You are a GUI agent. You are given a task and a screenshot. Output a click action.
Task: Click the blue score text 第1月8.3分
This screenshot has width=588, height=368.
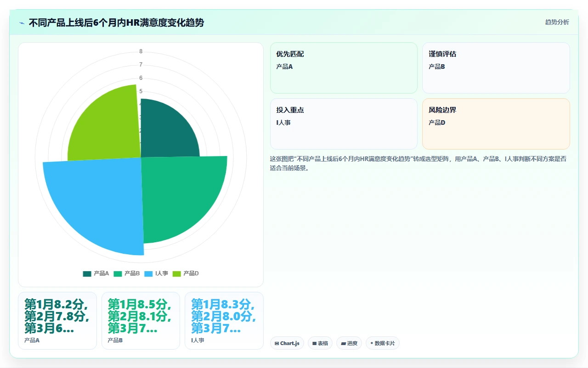[223, 304]
